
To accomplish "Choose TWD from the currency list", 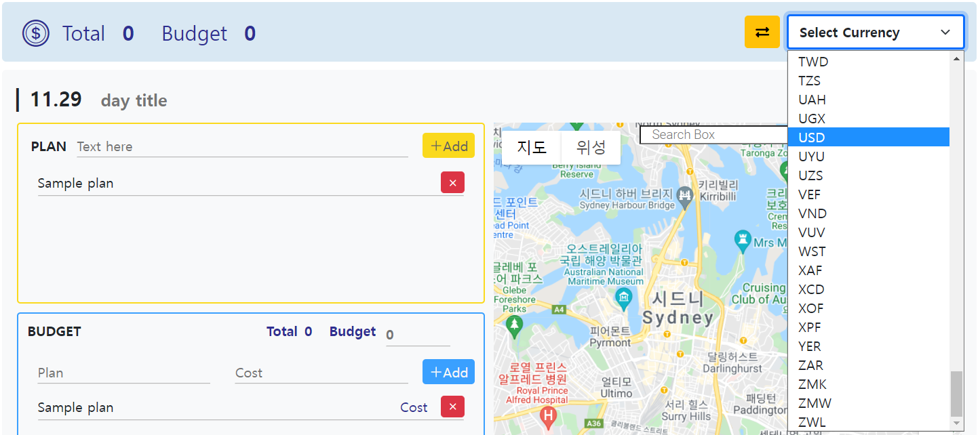I will (x=869, y=61).
